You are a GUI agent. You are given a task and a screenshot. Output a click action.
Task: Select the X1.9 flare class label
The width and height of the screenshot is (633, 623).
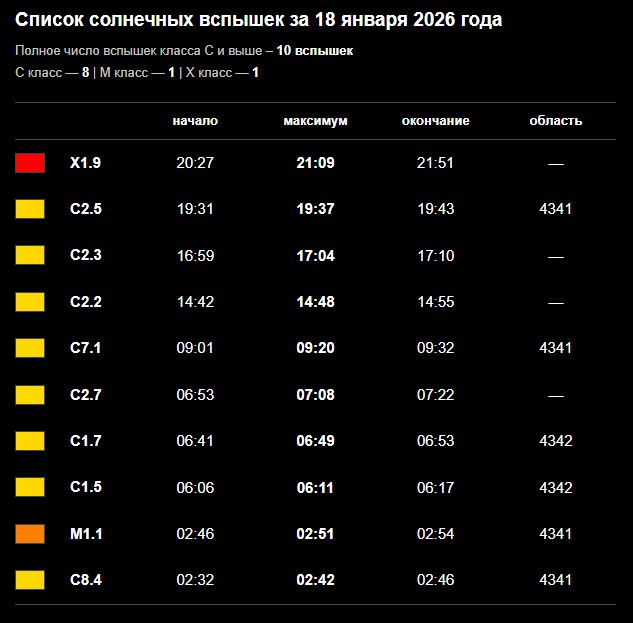point(85,163)
